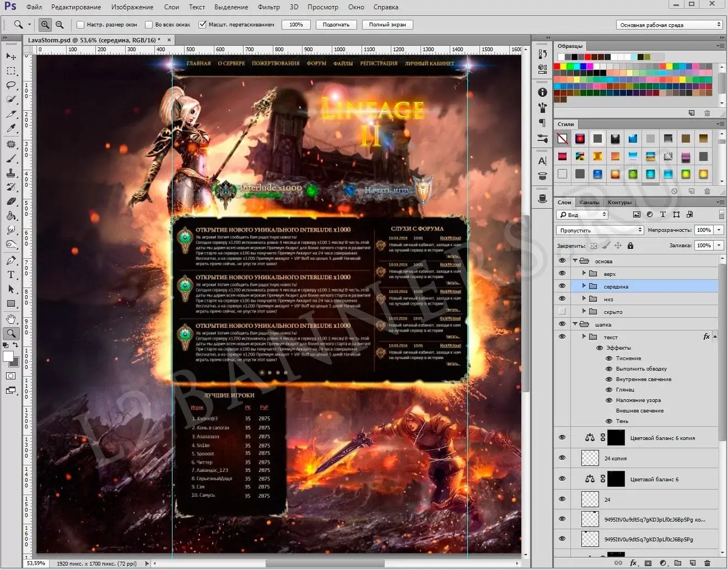Select the Paint Bucket tool
The height and width of the screenshot is (570, 728).
10,216
